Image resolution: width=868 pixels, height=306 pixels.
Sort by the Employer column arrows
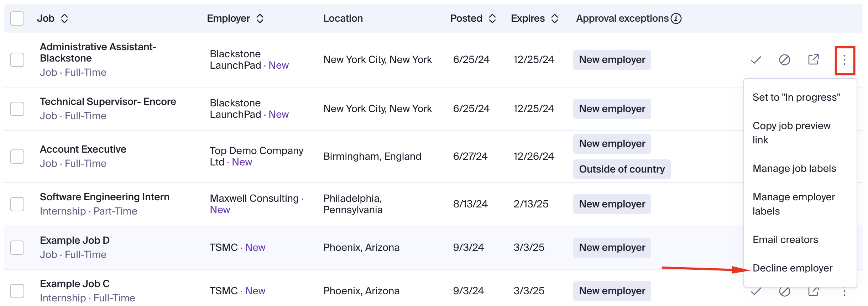(260, 19)
